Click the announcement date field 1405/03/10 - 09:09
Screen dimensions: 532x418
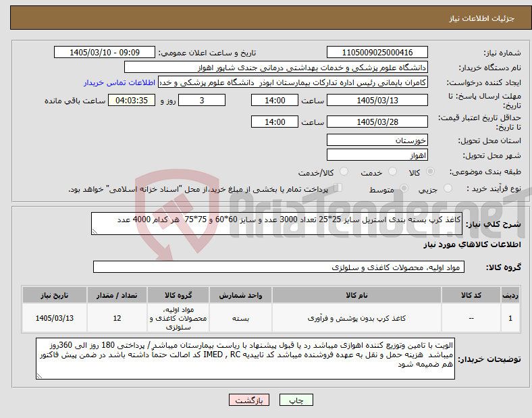pos(105,52)
